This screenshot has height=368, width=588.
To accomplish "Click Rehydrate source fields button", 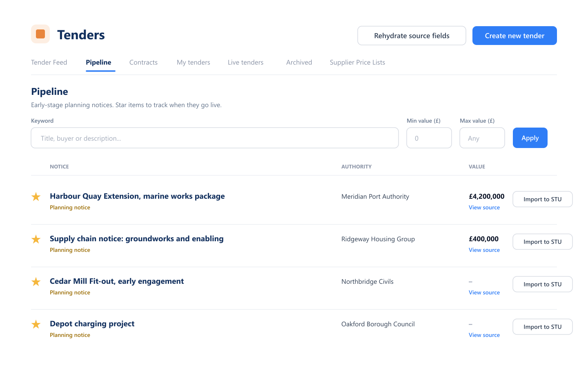I will pyautogui.click(x=412, y=36).
